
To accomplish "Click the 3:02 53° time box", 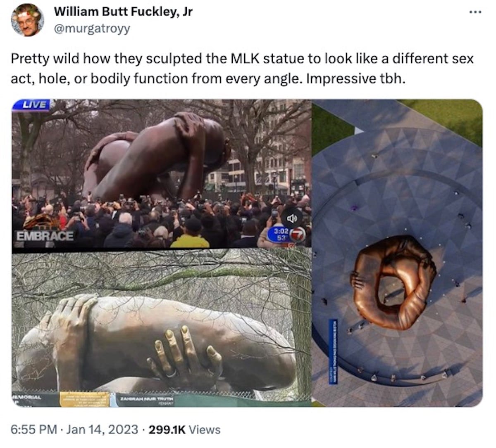I will [279, 235].
